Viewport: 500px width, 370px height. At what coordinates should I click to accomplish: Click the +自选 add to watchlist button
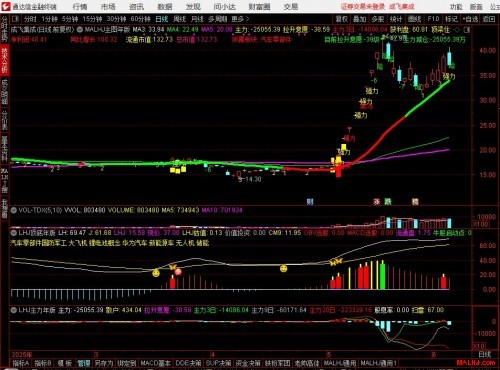tap(470, 19)
